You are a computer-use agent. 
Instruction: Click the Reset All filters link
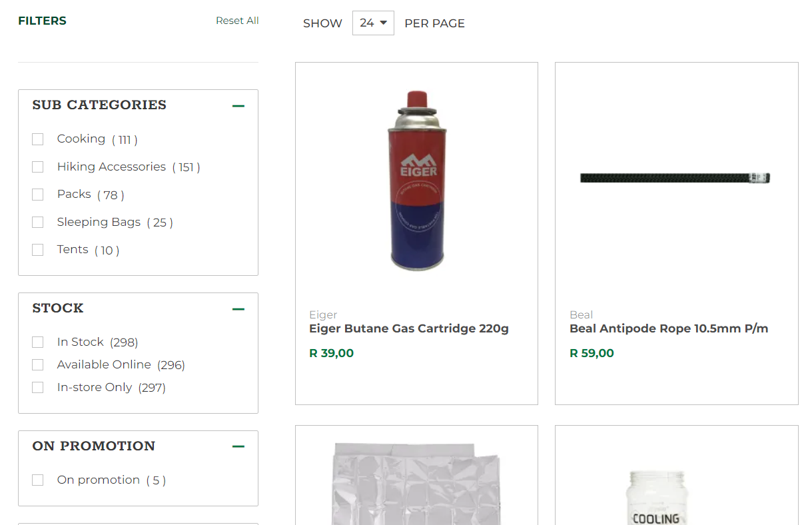[x=237, y=21]
